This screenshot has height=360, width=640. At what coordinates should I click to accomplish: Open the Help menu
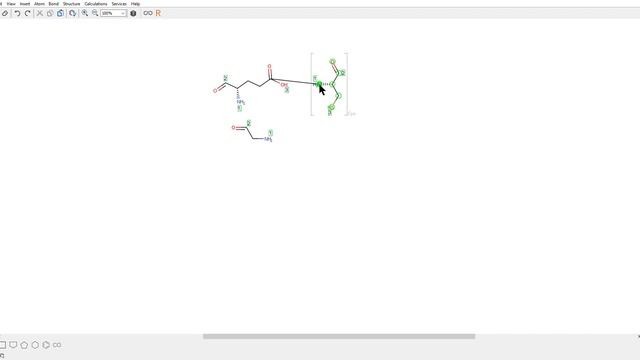135,4
